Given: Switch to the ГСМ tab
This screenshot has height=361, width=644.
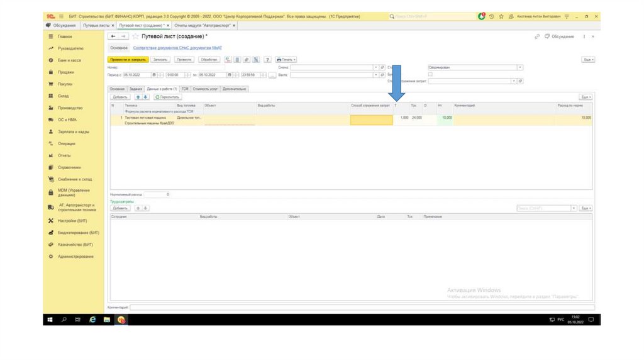Looking at the screenshot, I should 185,89.
